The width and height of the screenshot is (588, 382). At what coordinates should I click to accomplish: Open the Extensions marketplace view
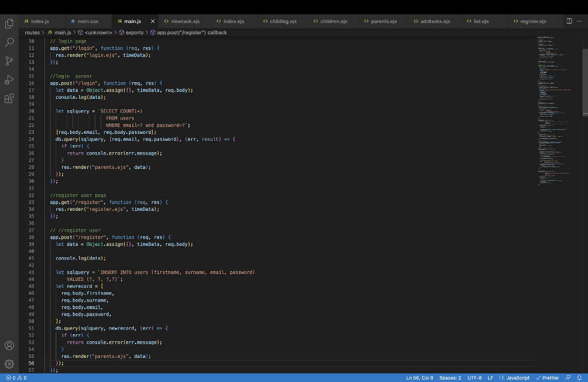click(9, 98)
